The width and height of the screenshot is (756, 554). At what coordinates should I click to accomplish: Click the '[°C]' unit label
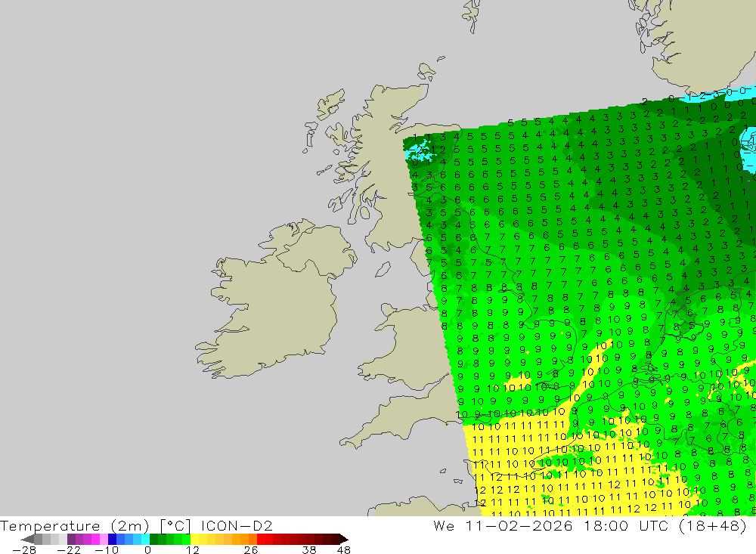coord(175,525)
